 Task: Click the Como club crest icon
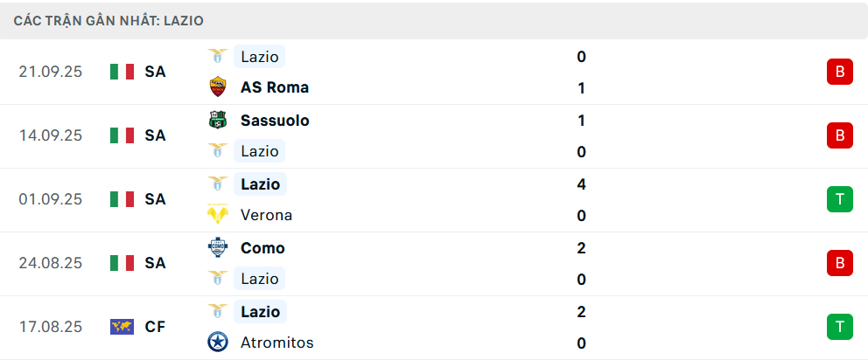pos(217,248)
